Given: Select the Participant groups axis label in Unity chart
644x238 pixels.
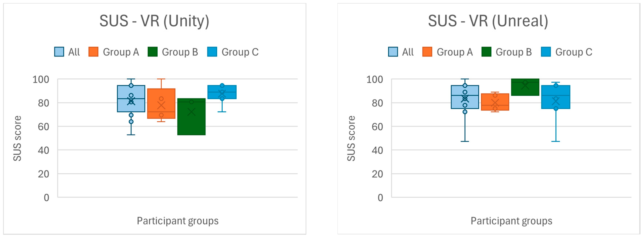Looking at the screenshot, I should (x=178, y=221).
